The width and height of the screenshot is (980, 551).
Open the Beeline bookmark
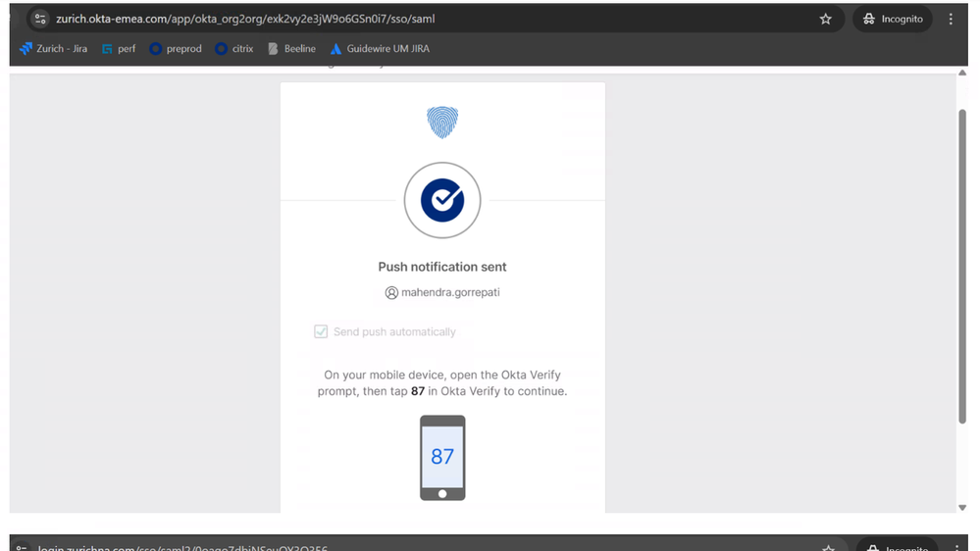pos(292,49)
